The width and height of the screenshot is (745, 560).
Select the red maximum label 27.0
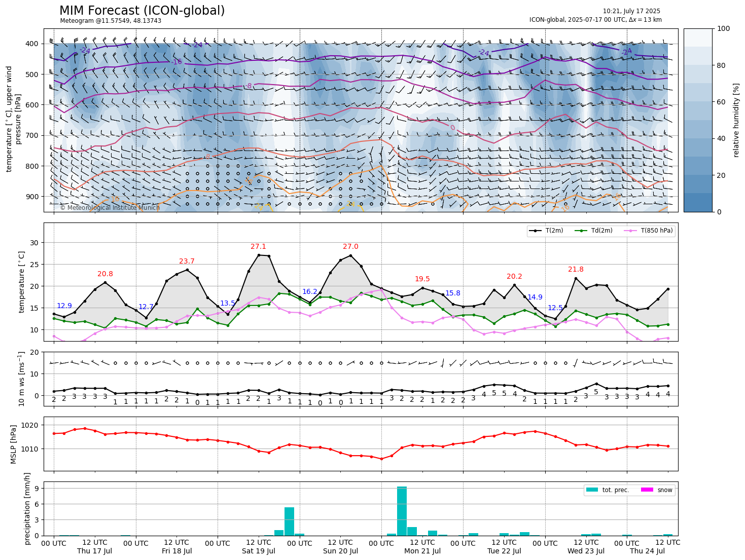click(350, 247)
